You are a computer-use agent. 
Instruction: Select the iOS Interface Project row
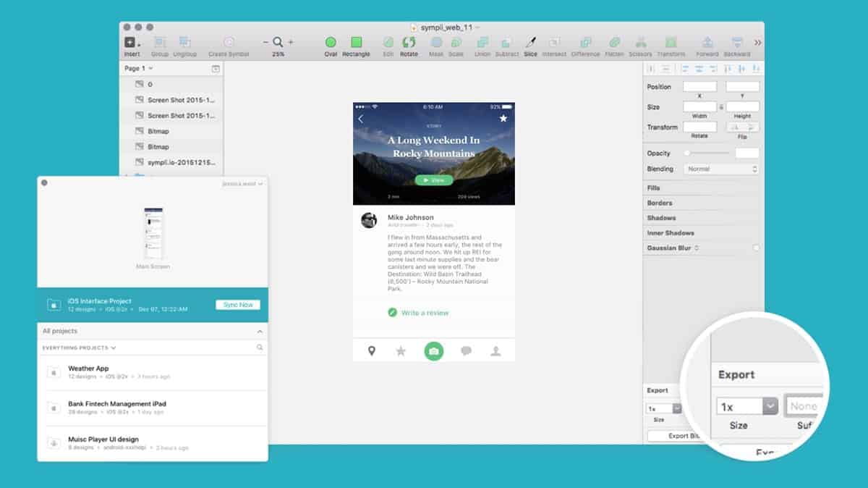coord(153,305)
